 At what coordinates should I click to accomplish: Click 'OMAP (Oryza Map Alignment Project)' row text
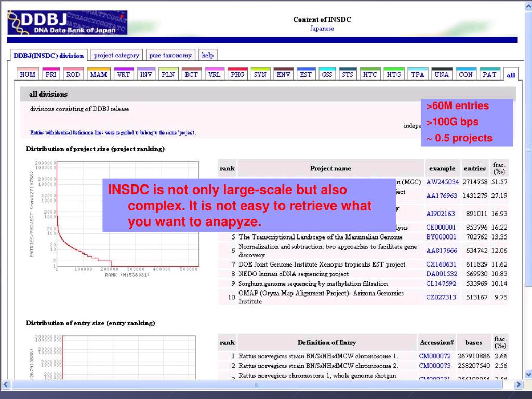coord(321,297)
